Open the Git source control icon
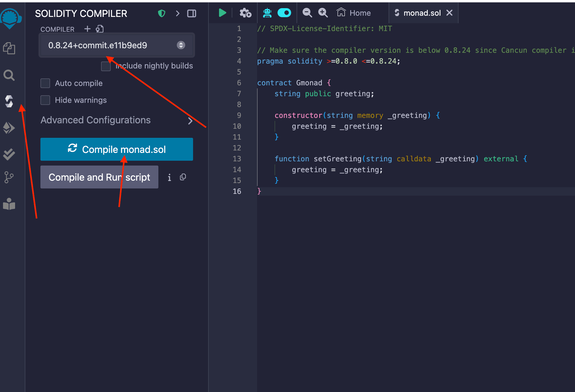The height and width of the screenshot is (392, 575). tap(9, 177)
